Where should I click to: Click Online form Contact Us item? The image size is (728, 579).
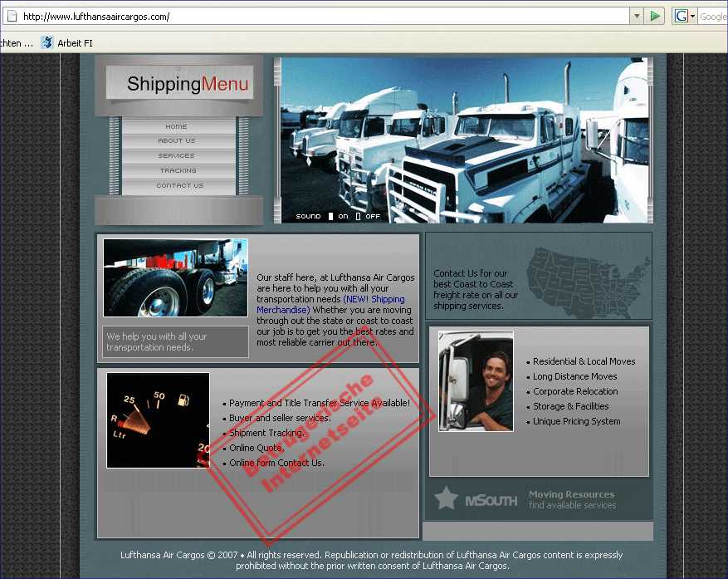(x=276, y=463)
